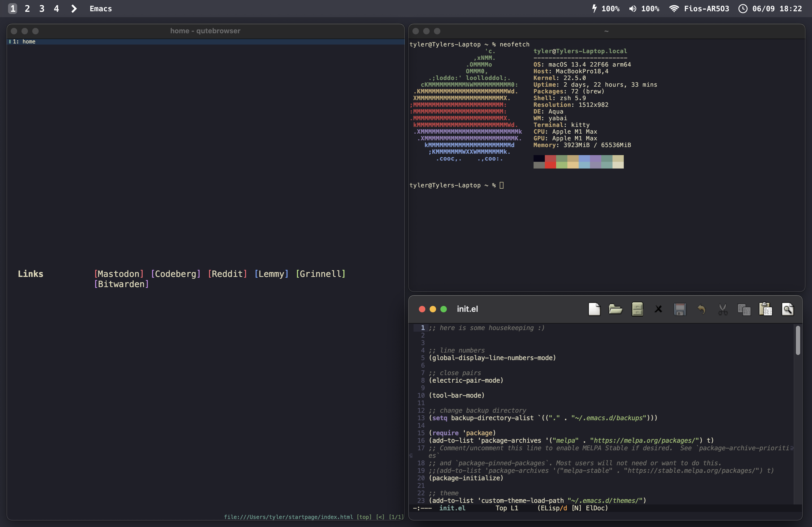Click the 'Memory: 3923MiB / 65536MiB' line
This screenshot has width=812, height=527.
point(582,145)
